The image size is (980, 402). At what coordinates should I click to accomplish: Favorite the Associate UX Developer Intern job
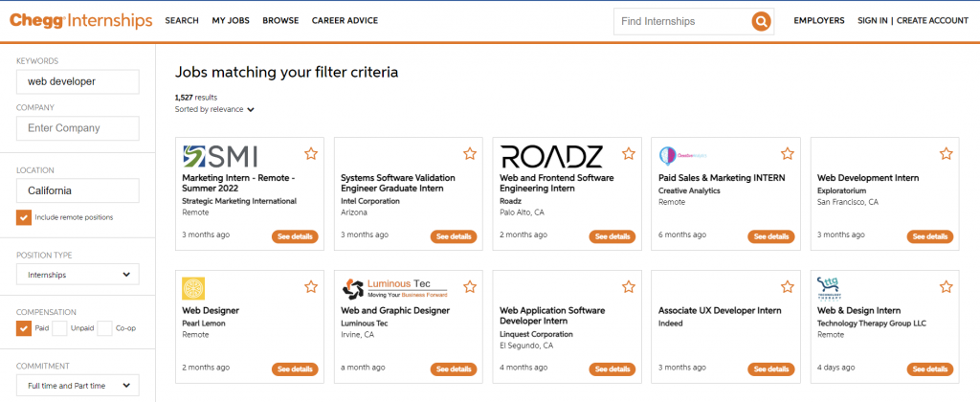(x=788, y=286)
